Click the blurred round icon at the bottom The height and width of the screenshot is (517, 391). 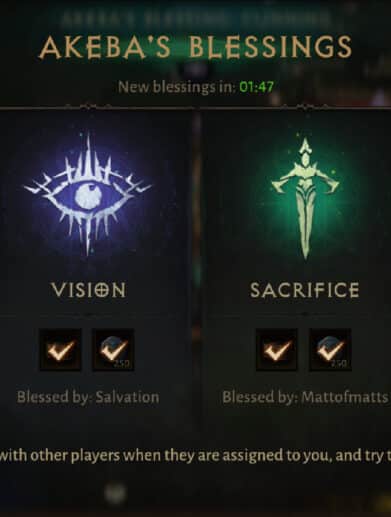tap(115, 493)
